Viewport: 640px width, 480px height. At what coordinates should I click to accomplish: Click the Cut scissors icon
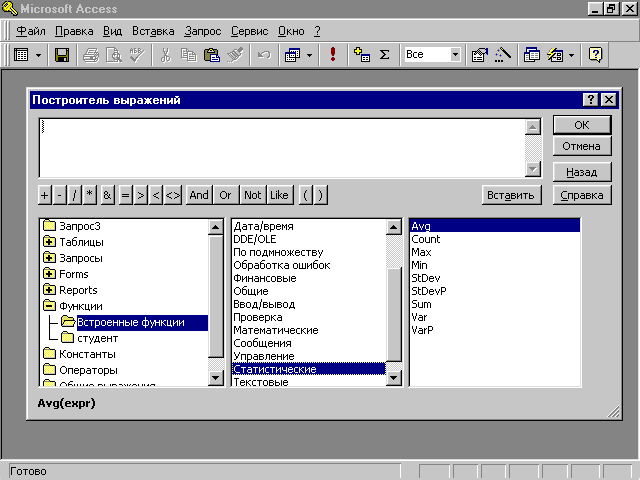coord(165,55)
